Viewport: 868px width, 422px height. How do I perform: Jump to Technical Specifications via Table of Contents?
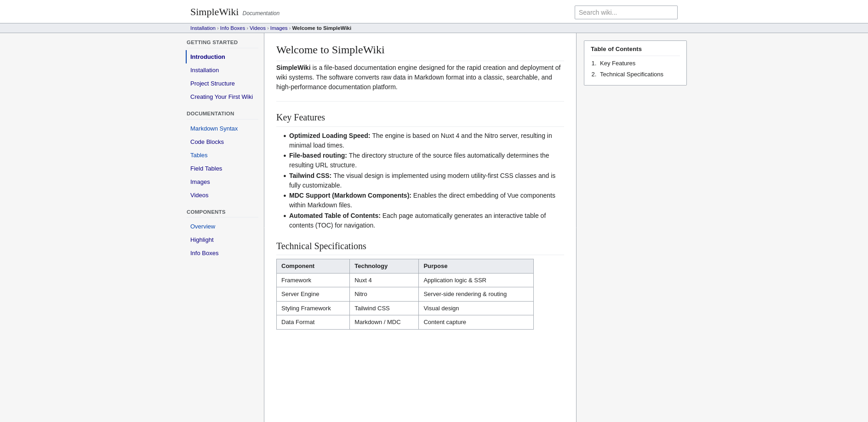[x=631, y=74]
